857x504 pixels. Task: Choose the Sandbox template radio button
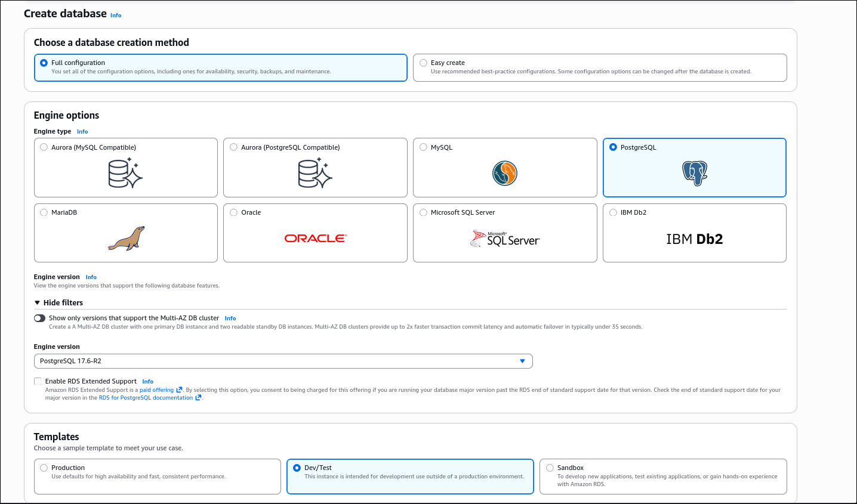click(x=550, y=468)
